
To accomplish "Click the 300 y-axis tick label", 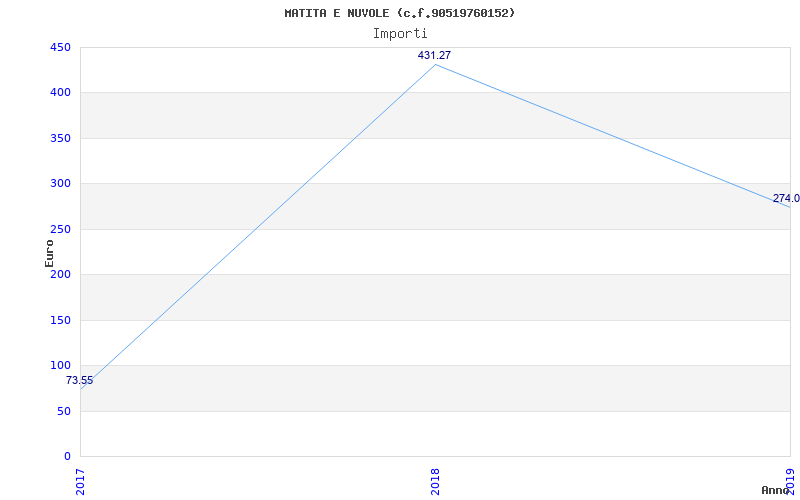I will (x=60, y=184).
